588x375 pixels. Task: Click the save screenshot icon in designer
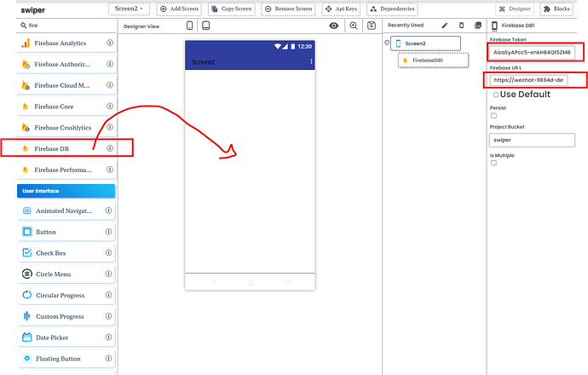click(x=372, y=26)
